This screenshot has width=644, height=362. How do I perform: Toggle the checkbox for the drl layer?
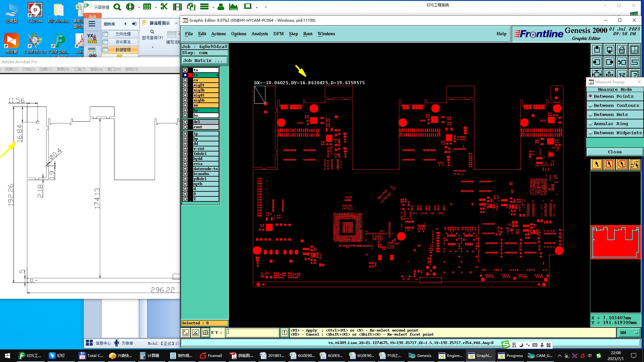point(185,122)
